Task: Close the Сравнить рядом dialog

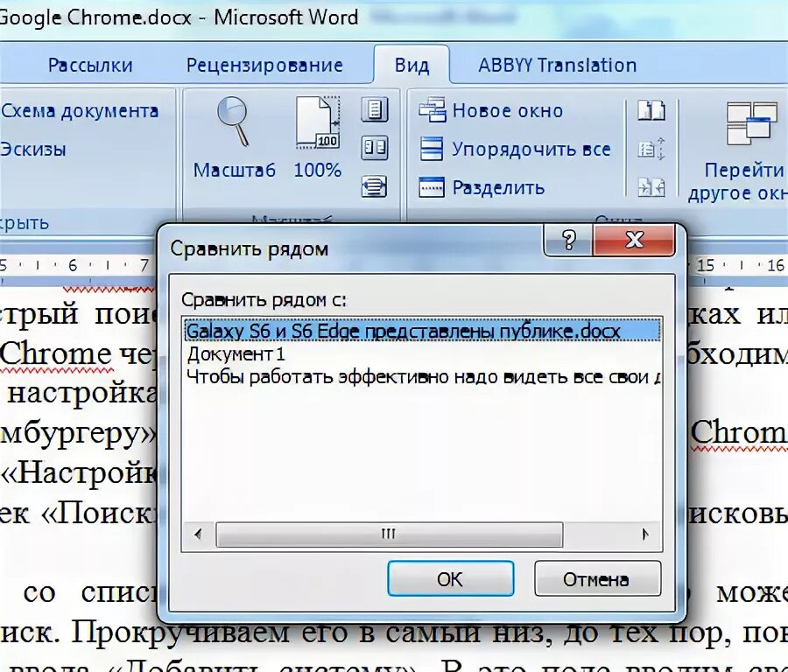Action: [x=634, y=240]
